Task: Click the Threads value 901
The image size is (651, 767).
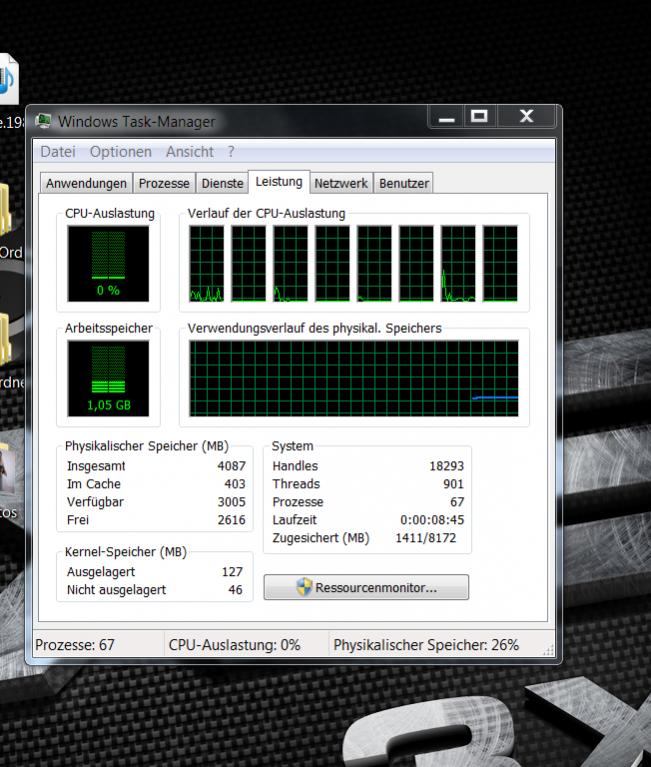Action: coord(453,484)
